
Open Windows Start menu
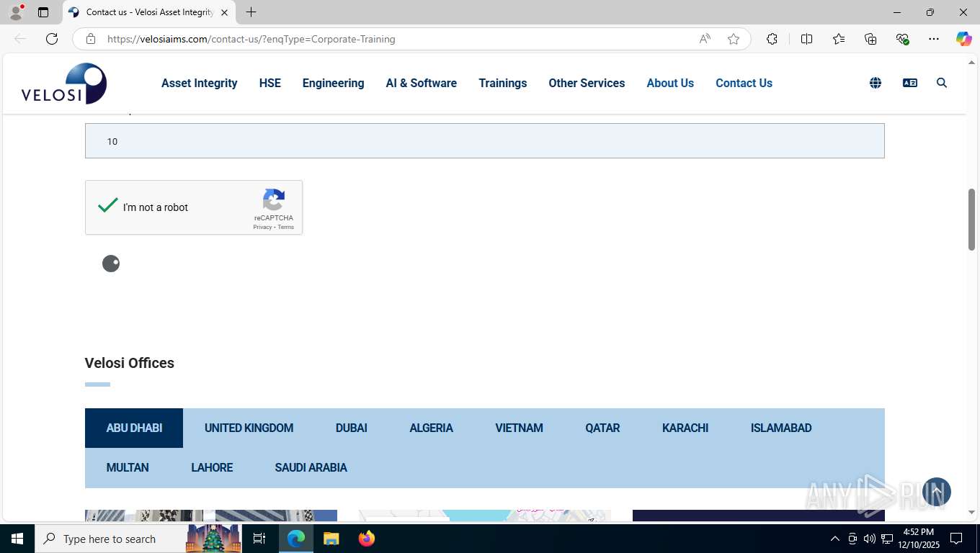(x=17, y=539)
